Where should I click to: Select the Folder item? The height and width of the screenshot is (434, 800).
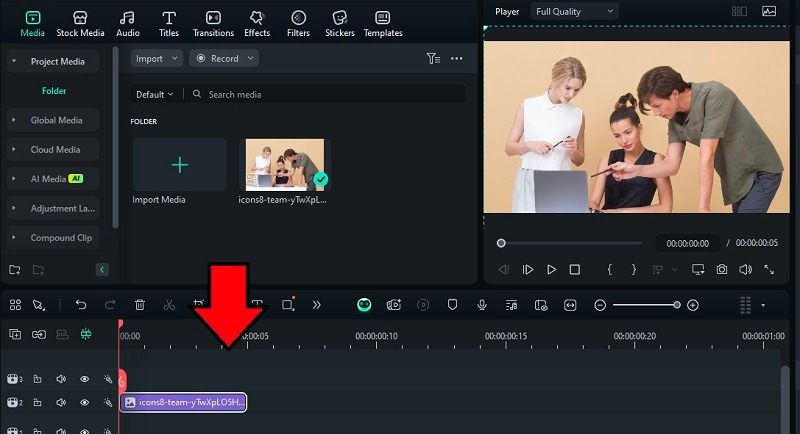pos(54,91)
